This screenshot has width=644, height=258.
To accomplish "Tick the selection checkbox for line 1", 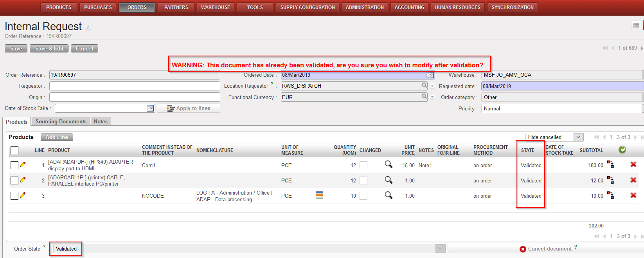I will click(14, 165).
